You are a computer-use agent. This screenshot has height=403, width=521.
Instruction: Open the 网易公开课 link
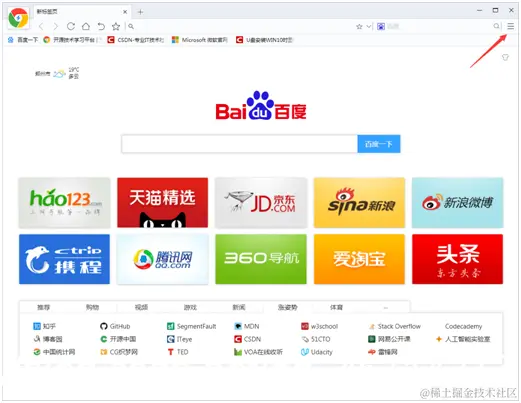coord(389,339)
